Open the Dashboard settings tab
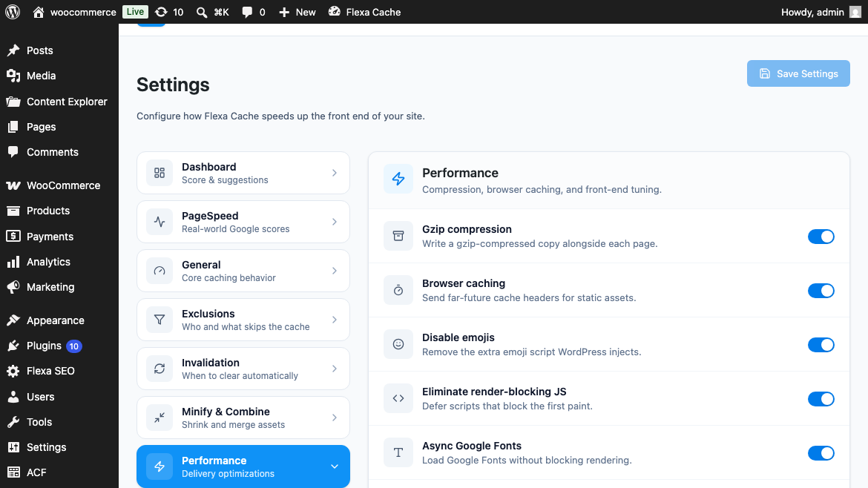Viewport: 868px width, 488px height. 243,174
